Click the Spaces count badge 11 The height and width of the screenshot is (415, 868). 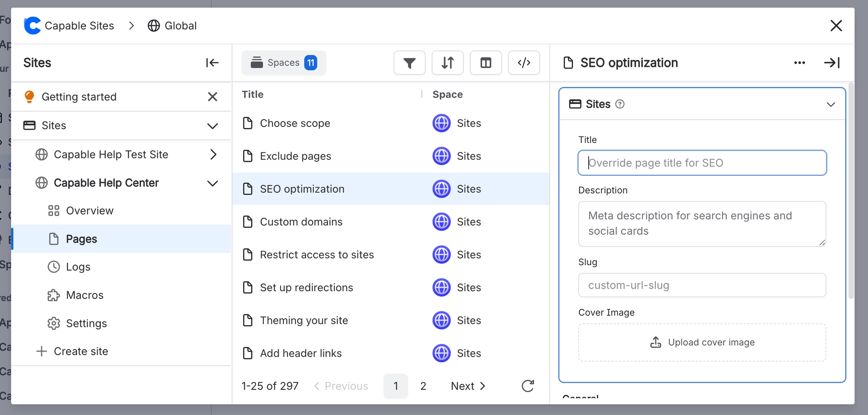[x=311, y=63]
